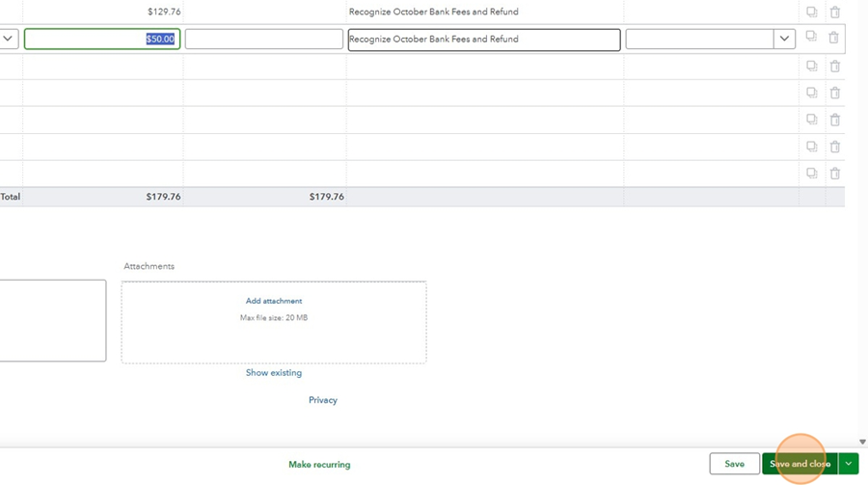Duplicate the $50.00 journal line
The width and height of the screenshot is (868, 485).
click(x=811, y=39)
